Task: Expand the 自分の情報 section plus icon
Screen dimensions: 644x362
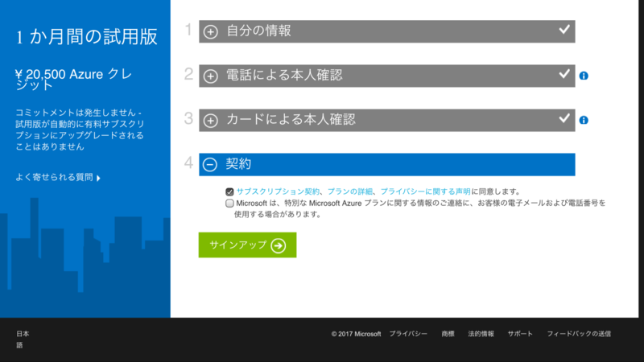Action: [211, 31]
